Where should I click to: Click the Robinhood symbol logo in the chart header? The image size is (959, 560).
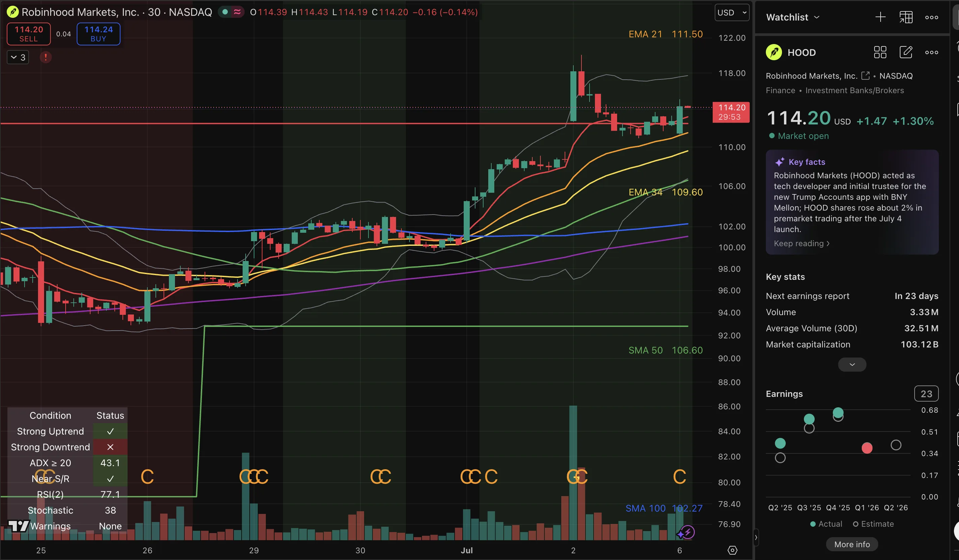click(12, 12)
